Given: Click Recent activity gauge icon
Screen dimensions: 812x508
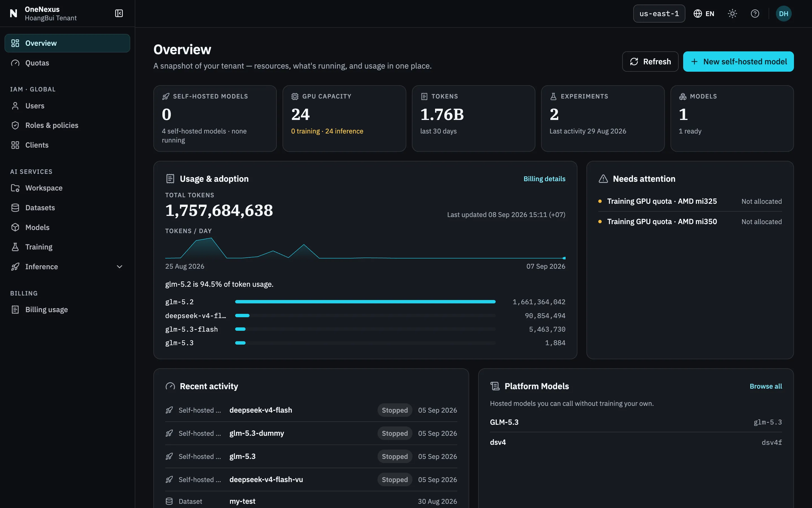Looking at the screenshot, I should point(170,386).
